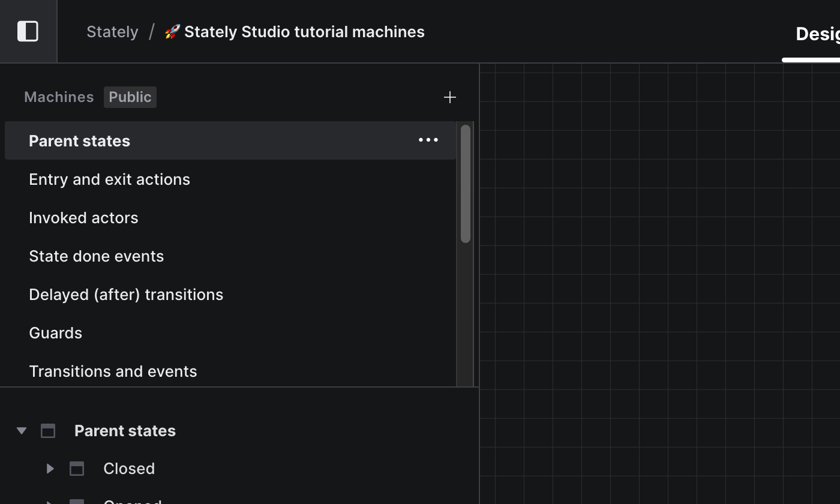Toggle the left sidebar panel icon

[28, 31]
